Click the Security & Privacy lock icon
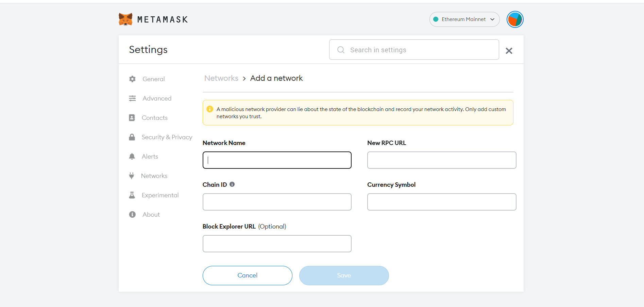644x307 pixels. point(132,137)
